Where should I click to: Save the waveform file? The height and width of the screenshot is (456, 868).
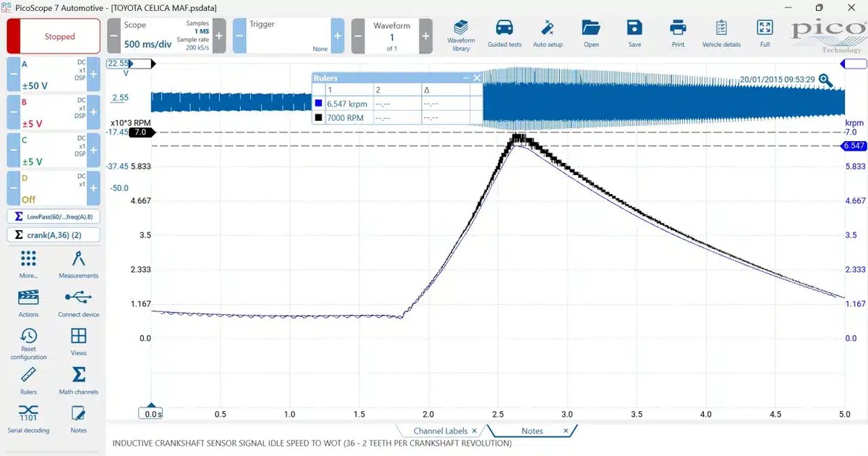click(634, 35)
